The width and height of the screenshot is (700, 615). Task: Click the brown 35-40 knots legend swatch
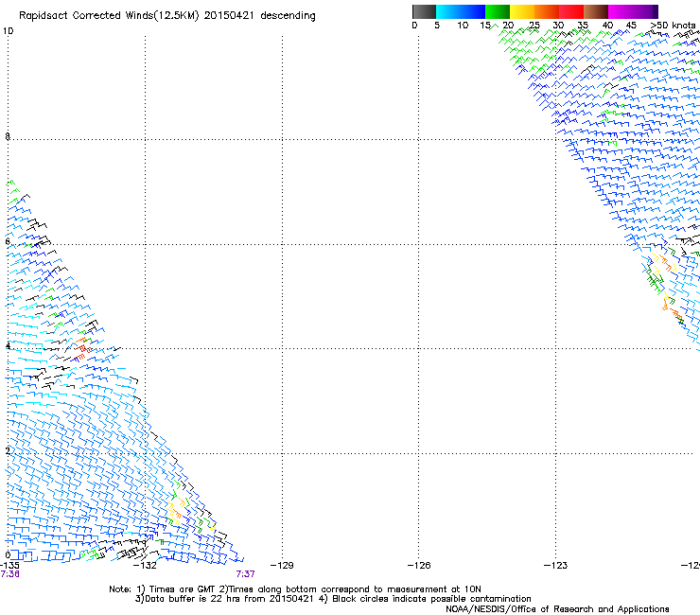596,11
